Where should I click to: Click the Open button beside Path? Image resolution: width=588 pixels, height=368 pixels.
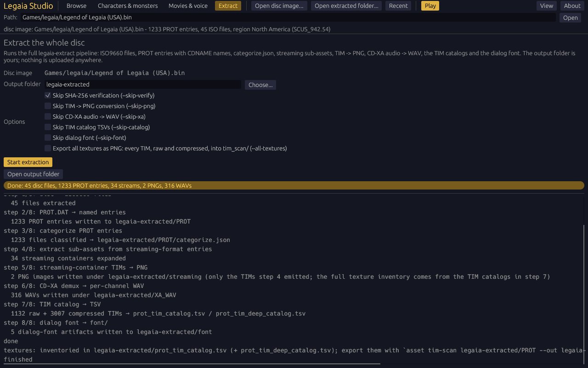(x=571, y=18)
